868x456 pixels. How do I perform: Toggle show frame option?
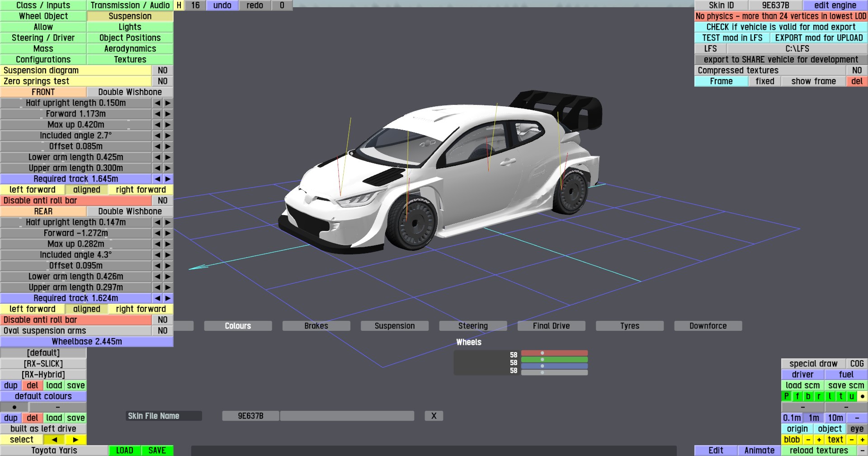point(813,81)
